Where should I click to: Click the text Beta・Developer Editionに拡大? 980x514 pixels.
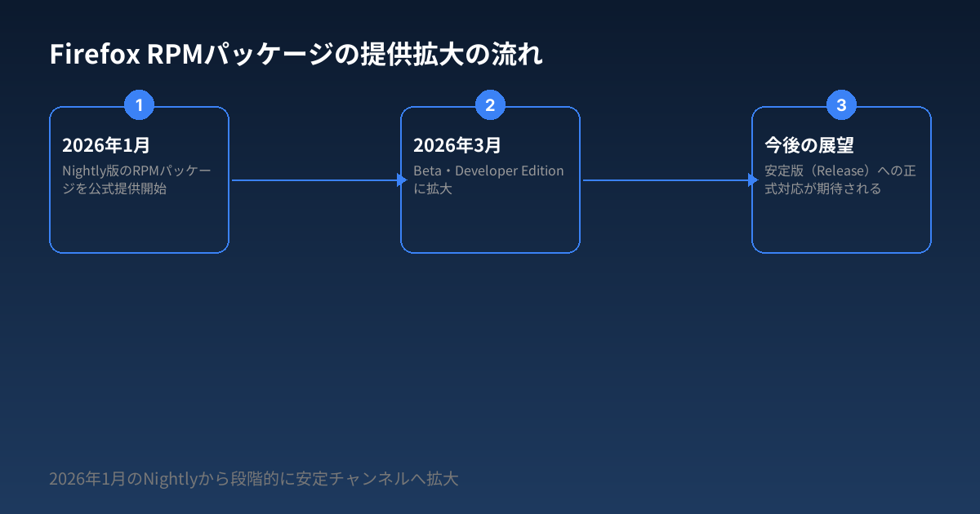coord(489,179)
